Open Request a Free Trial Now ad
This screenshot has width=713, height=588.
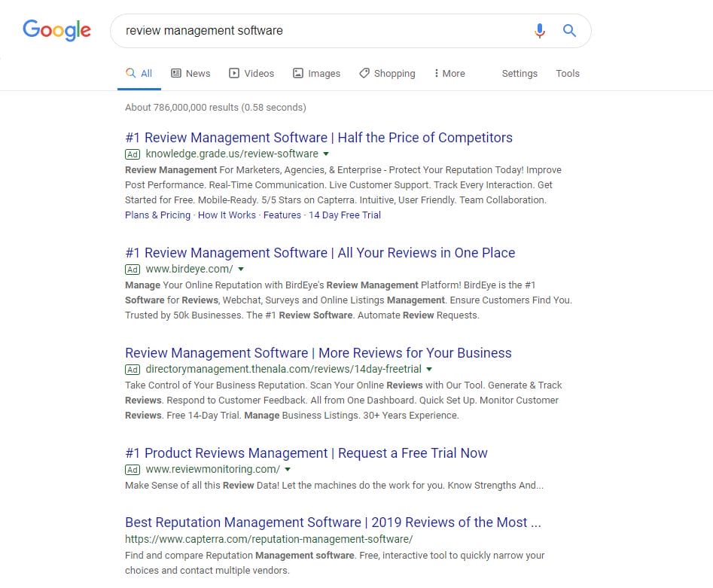306,453
